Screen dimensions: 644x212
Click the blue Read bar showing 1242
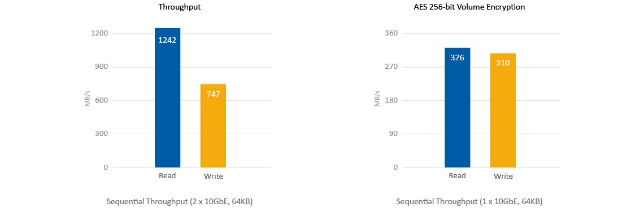tap(167, 98)
